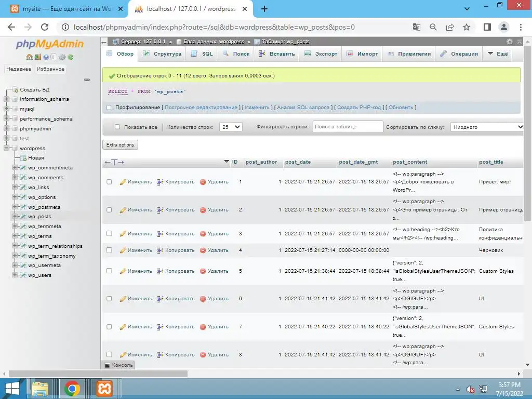Select the checkbox for row ID 3

pyautogui.click(x=109, y=233)
